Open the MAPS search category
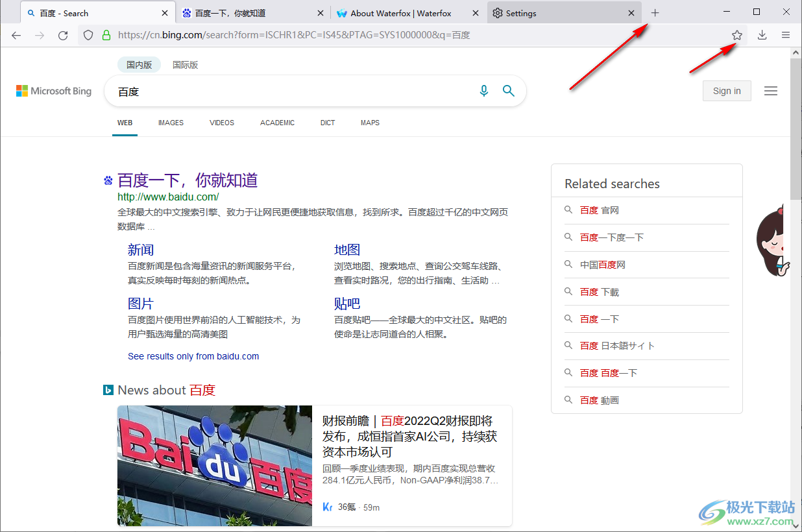Viewport: 802px width, 532px height. 371,123
